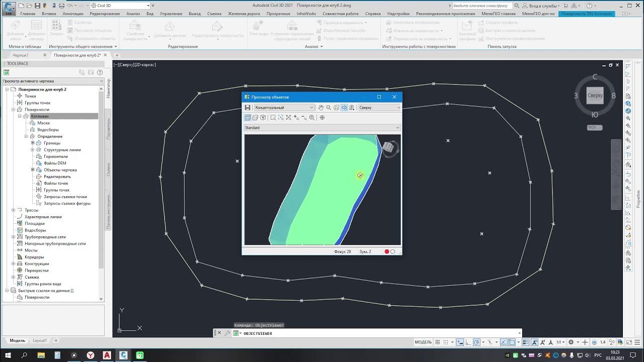This screenshot has width=644, height=362.
Task: Click the Toolspace help question mark icon
Action: tap(100, 72)
